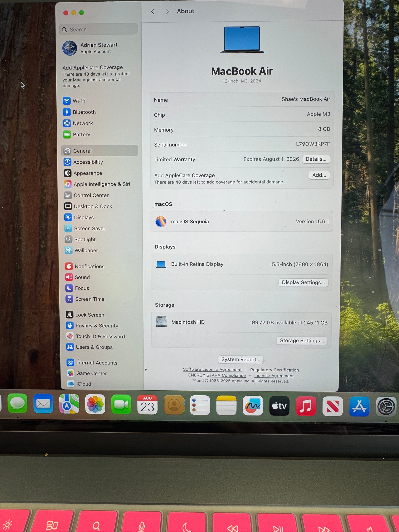Open Software License Agreement link

click(x=212, y=370)
